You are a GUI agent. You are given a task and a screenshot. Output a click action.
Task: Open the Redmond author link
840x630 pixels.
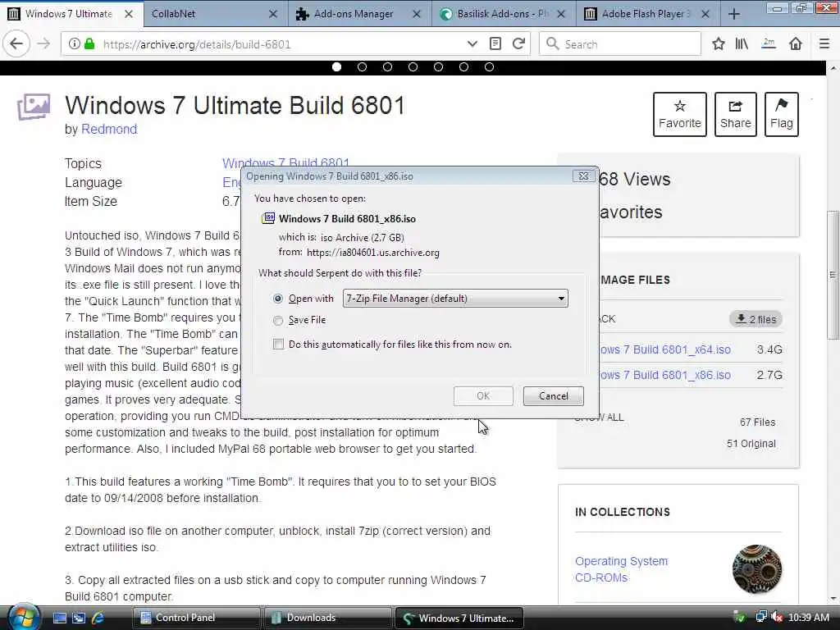tap(109, 129)
